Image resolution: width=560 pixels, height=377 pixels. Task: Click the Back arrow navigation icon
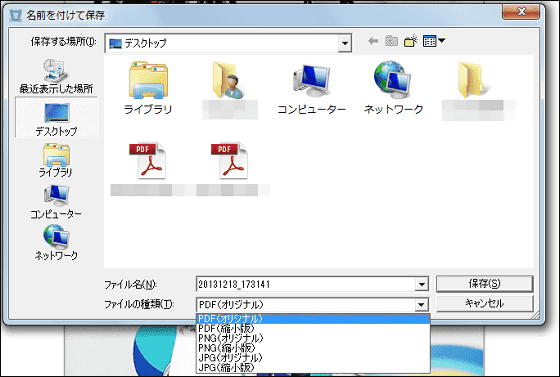point(373,41)
